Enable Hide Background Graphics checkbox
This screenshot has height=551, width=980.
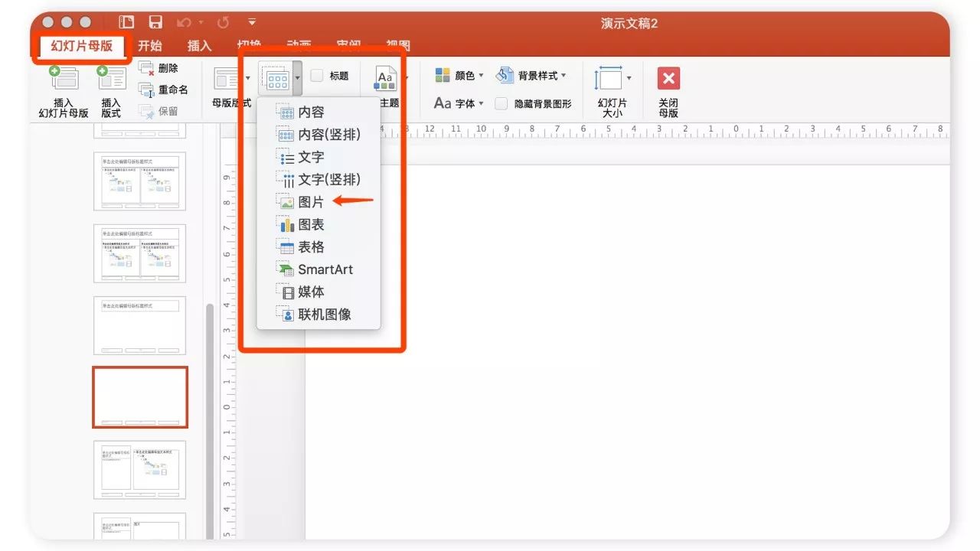coord(501,103)
